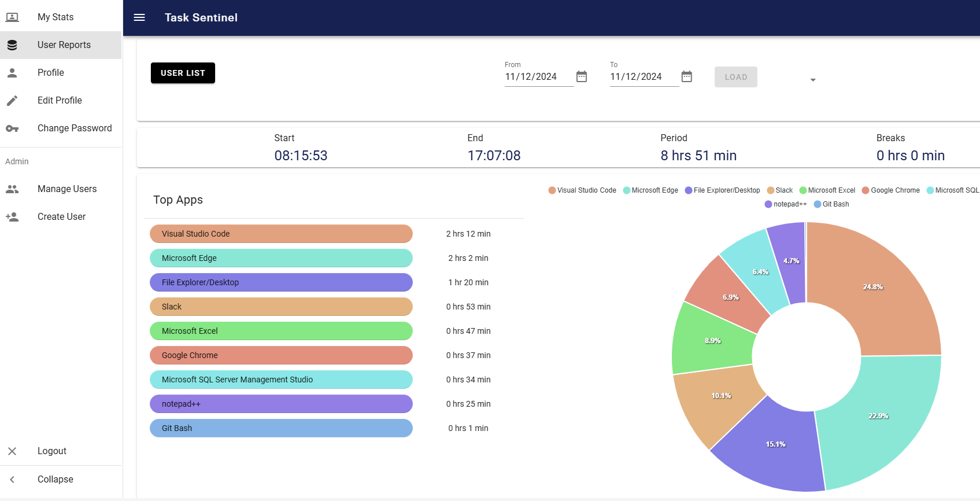Click the USER LIST button

183,73
